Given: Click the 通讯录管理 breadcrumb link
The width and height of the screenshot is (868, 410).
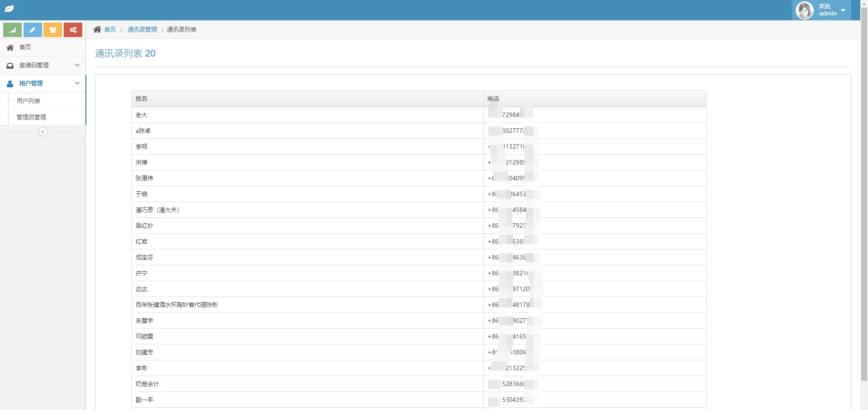Looking at the screenshot, I should pos(142,29).
